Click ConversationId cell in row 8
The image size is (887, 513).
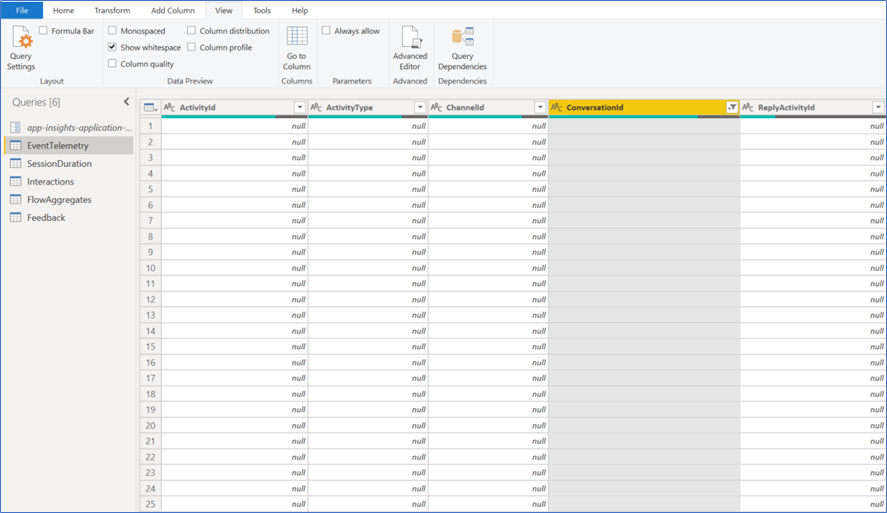click(x=644, y=236)
